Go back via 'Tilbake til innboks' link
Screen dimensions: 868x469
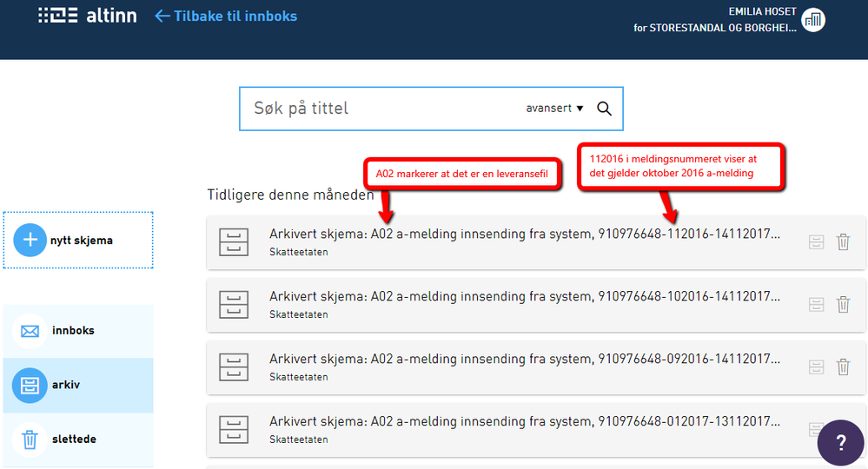[x=226, y=16]
